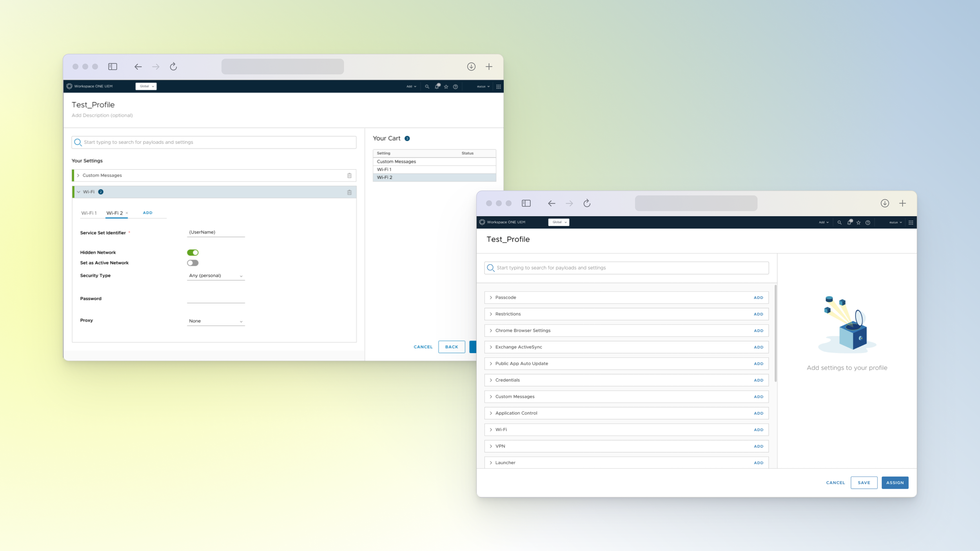Click ADD next to VPN payload

pyautogui.click(x=758, y=446)
